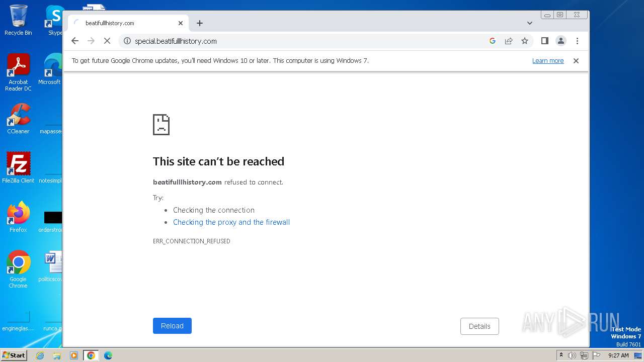Click the sad page error icon
The height and width of the screenshot is (362, 644).
(x=161, y=124)
